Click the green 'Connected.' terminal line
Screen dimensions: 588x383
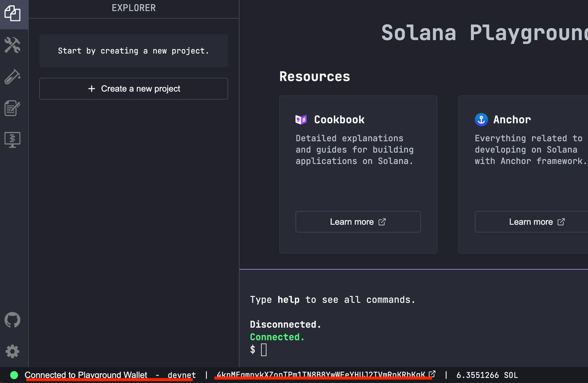(x=277, y=337)
